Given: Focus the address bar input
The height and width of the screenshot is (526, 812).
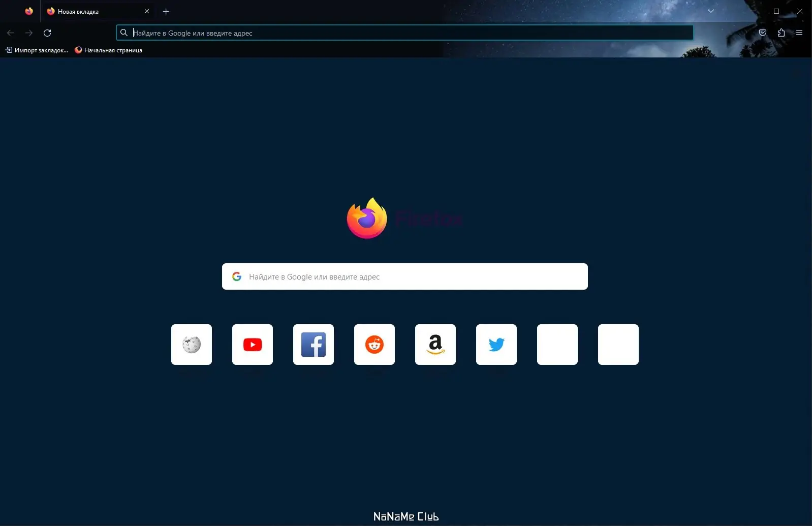Looking at the screenshot, I should click(x=404, y=33).
